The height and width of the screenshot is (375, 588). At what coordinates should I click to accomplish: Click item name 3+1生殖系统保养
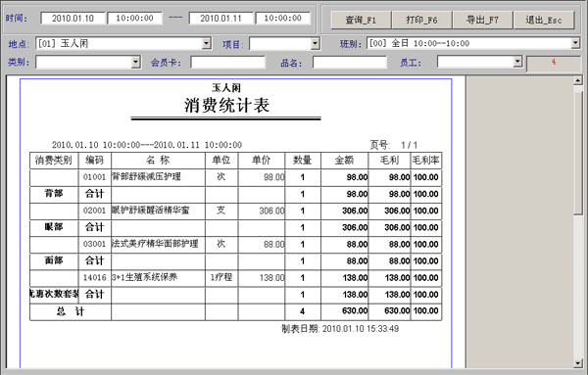click(x=144, y=277)
